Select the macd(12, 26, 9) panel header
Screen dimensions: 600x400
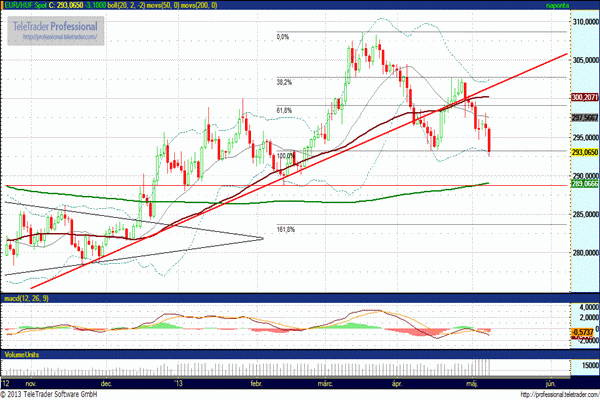tap(27, 299)
